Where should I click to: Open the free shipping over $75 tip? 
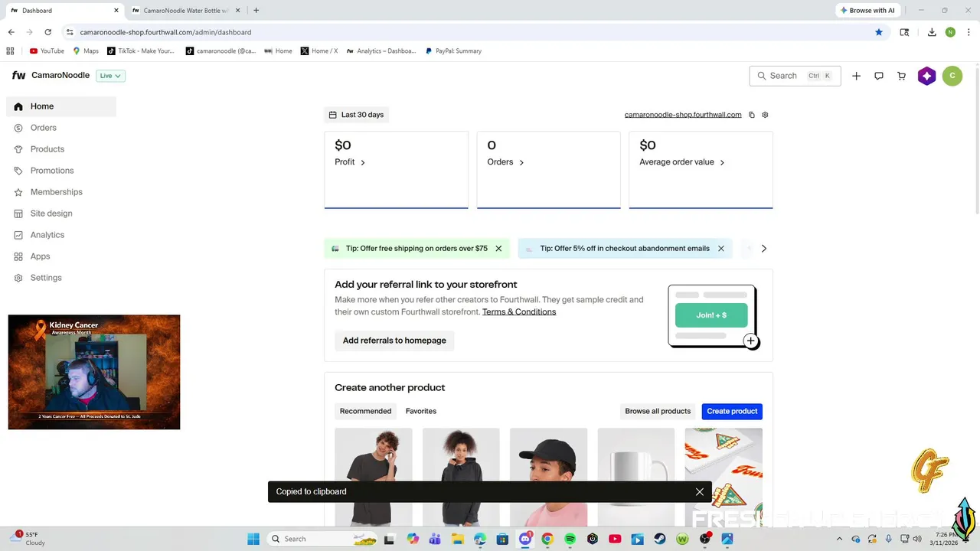tap(416, 249)
